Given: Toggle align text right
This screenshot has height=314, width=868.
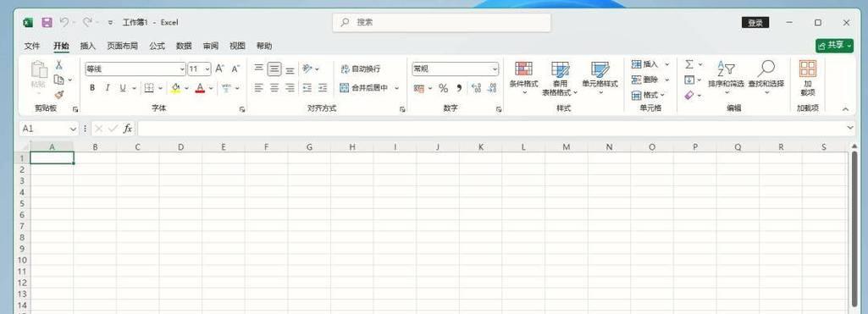Looking at the screenshot, I should tap(290, 87).
